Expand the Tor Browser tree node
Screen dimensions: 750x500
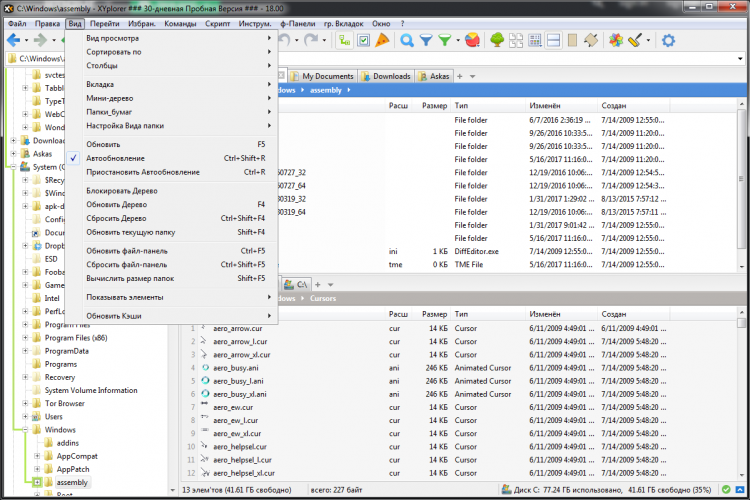(x=25, y=403)
